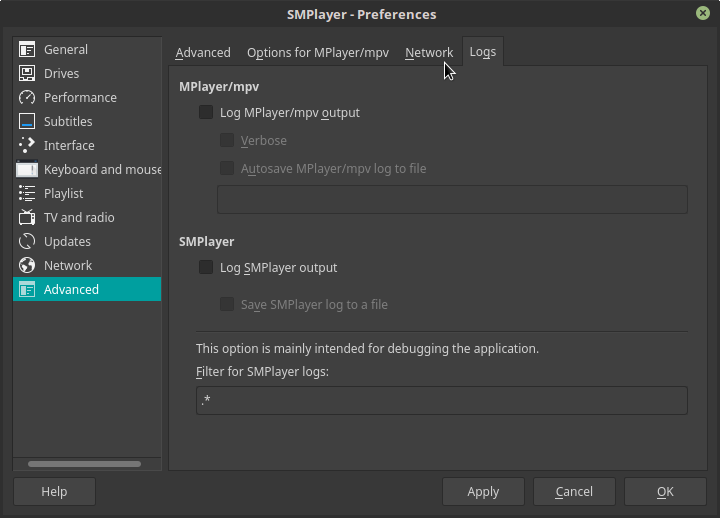Select the Drives disc icon
Image resolution: width=720 pixels, height=518 pixels.
point(27,74)
